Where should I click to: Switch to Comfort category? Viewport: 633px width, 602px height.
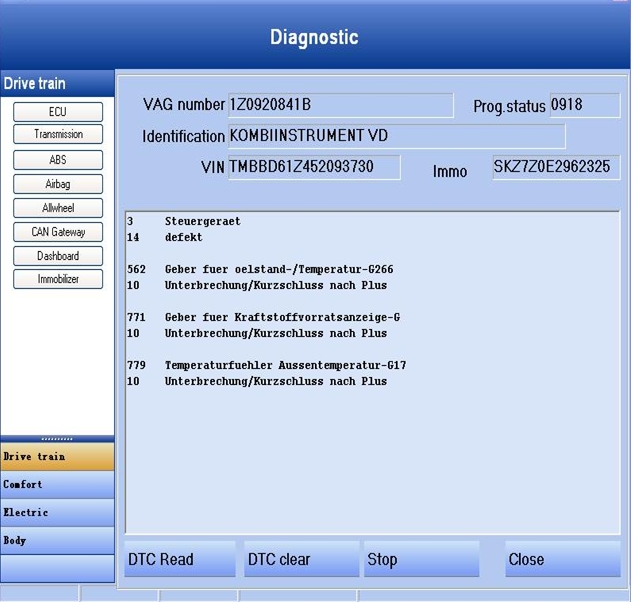click(x=57, y=485)
